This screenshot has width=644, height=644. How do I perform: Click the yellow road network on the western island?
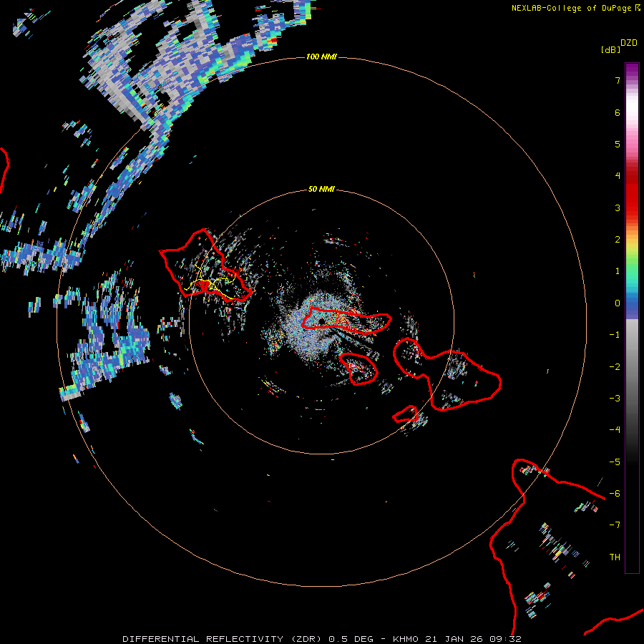pyautogui.click(x=210, y=283)
